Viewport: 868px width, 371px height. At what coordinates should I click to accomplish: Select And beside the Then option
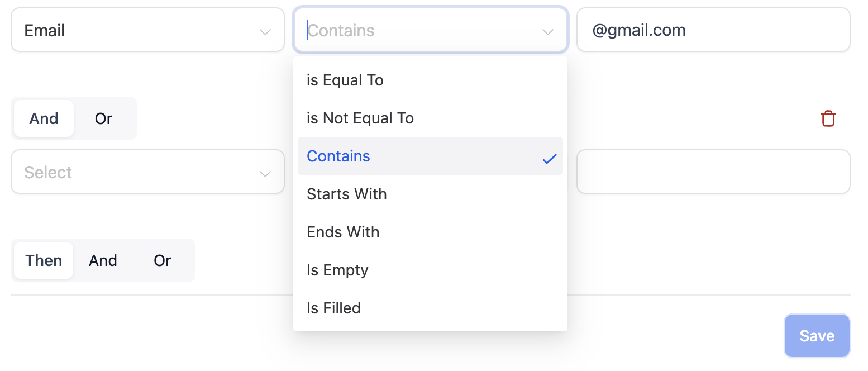[103, 260]
